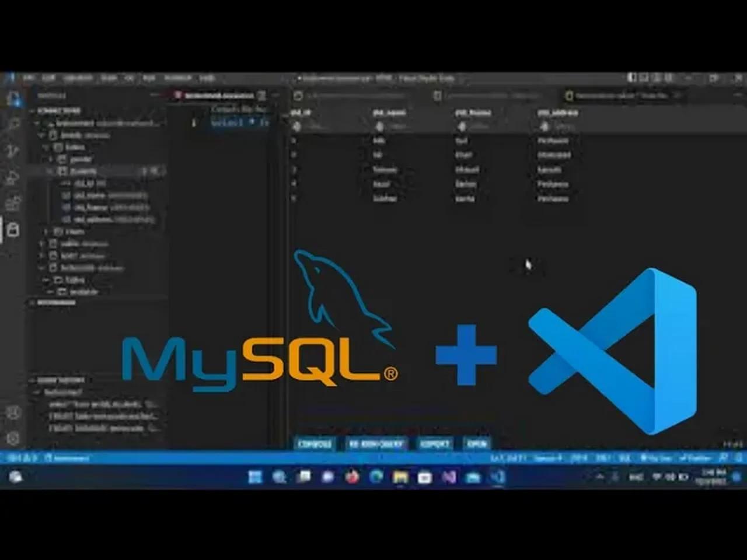Open the MySQL database view icon
This screenshot has height=560, width=747.
coord(13,230)
